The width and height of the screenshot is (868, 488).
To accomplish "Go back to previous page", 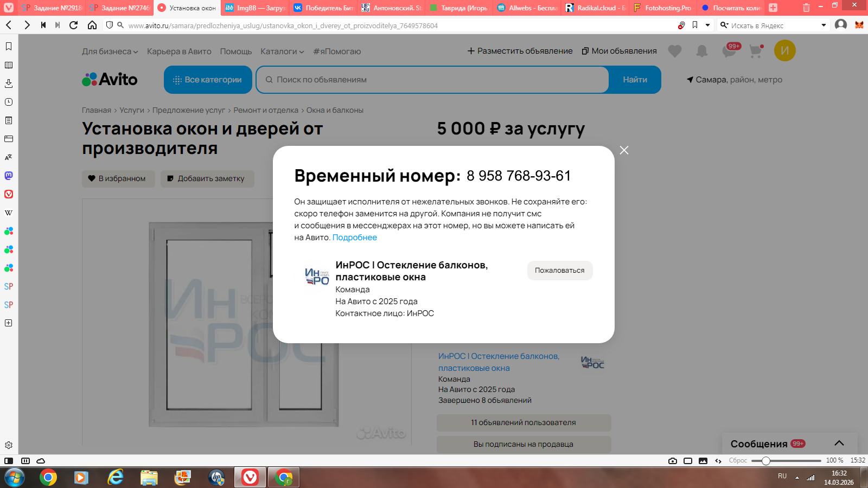I will pos(9,25).
